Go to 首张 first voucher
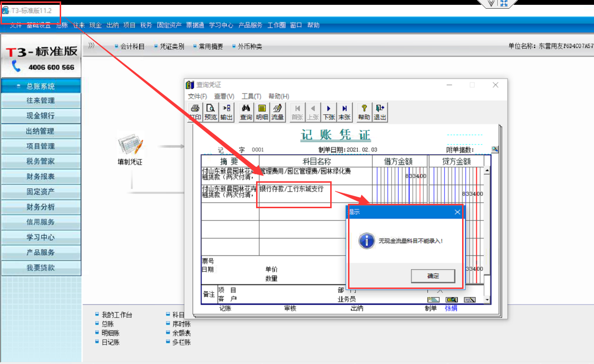The image size is (594, 364). (297, 112)
